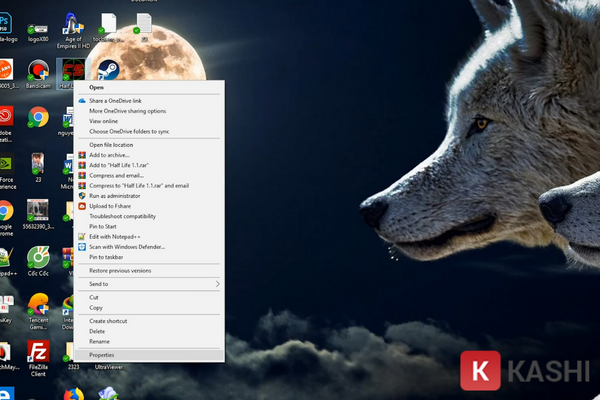Choose Properties in the context menu
This screenshot has height=400, width=600.
point(102,354)
